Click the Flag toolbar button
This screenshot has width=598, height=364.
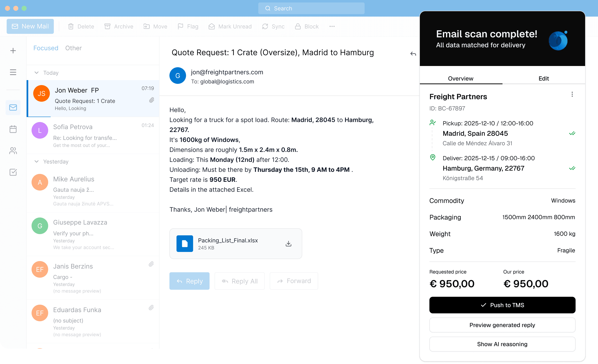(188, 26)
